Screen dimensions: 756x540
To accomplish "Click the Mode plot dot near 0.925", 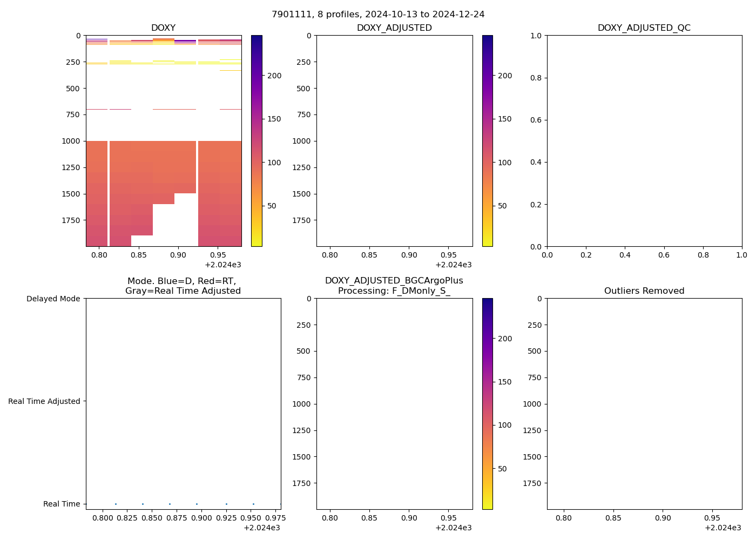I will click(226, 504).
